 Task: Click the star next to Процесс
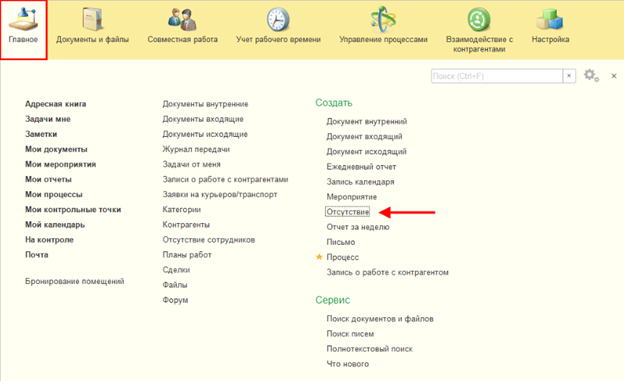(x=319, y=257)
